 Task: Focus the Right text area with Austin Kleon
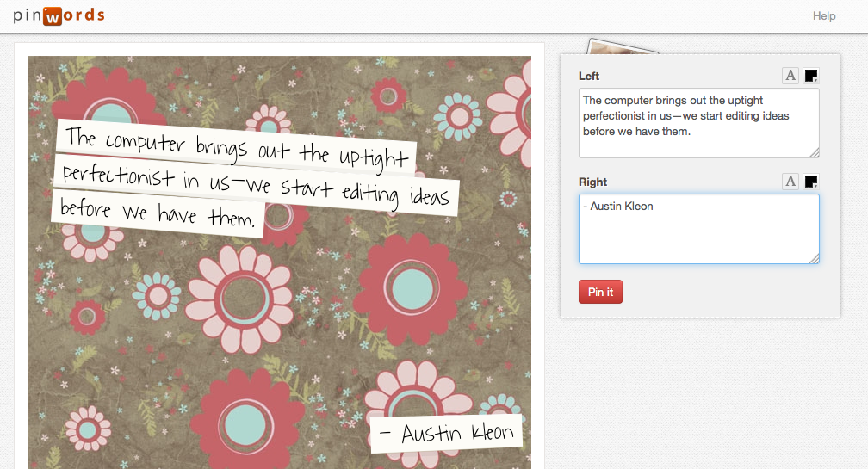(697, 229)
